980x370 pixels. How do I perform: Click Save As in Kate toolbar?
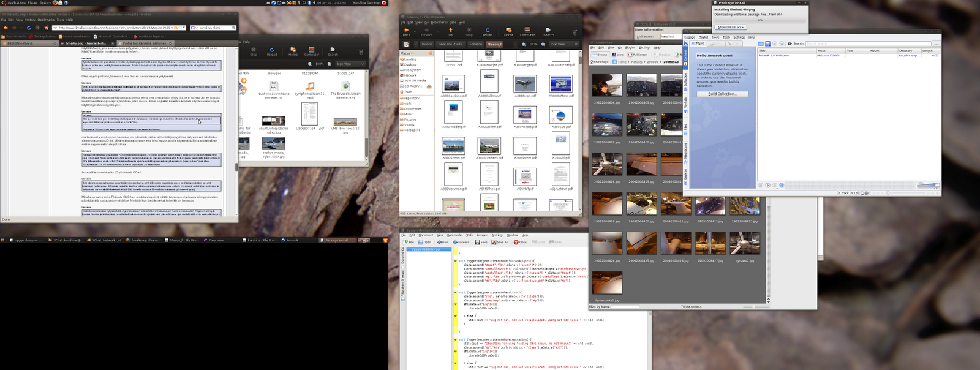point(499,242)
